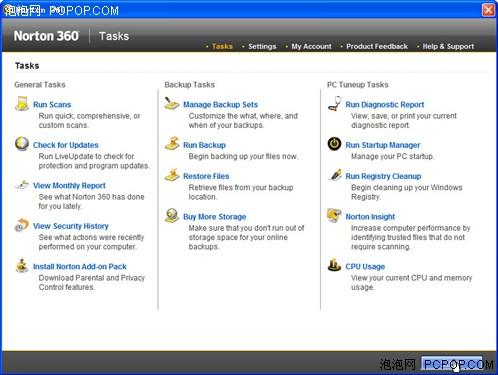Open Check for Updates link
Screen dimensions: 498x375
click(x=66, y=145)
